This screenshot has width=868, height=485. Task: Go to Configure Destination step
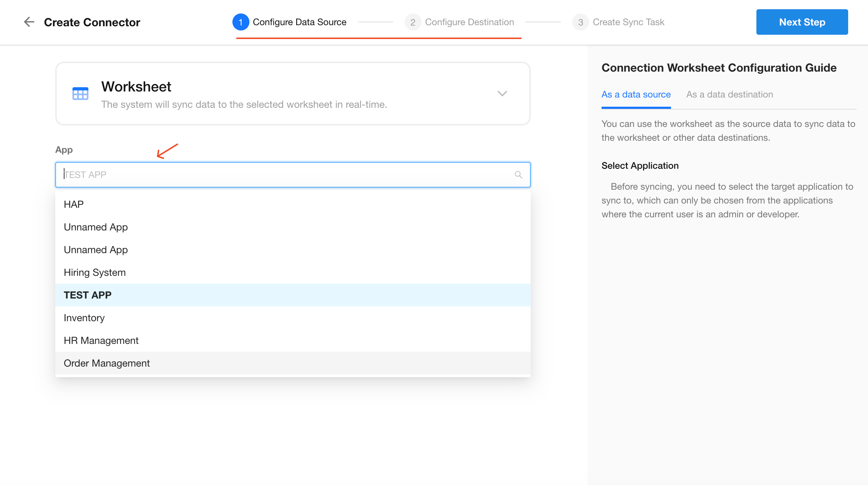[x=469, y=22]
